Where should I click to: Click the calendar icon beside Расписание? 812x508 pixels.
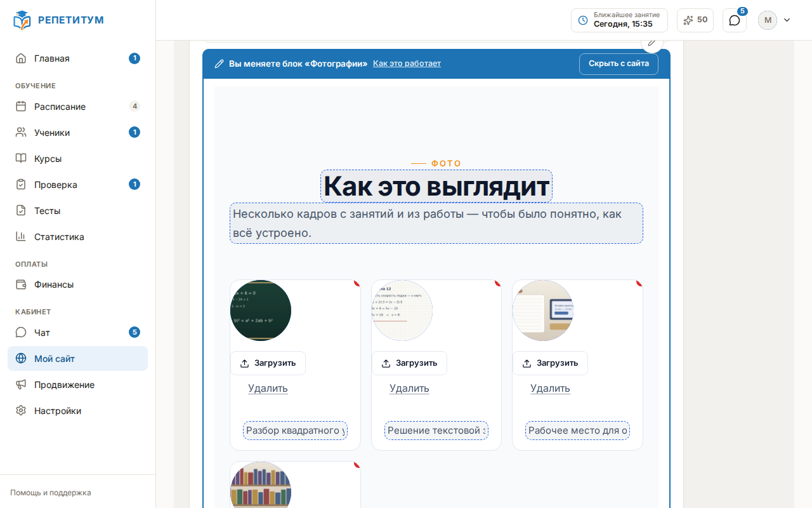21,107
